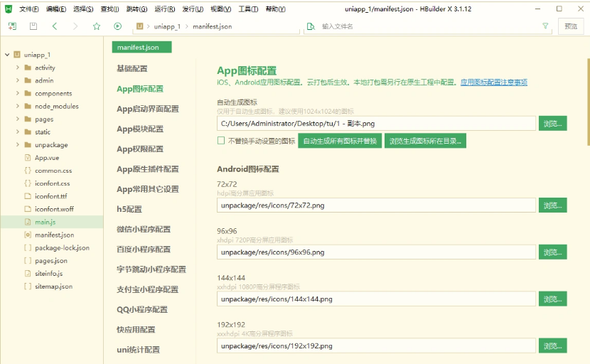Collapse the uniapp_1 project root

[x=6, y=55]
